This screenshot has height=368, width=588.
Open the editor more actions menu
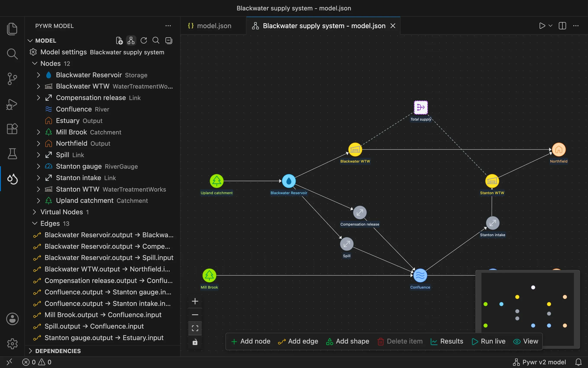[x=576, y=26]
